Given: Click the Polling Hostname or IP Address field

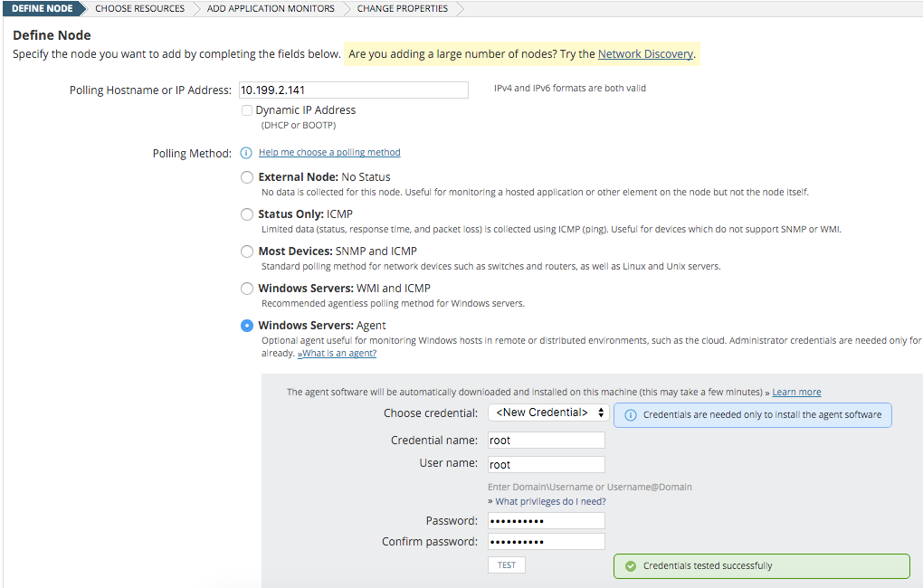Looking at the screenshot, I should [353, 90].
